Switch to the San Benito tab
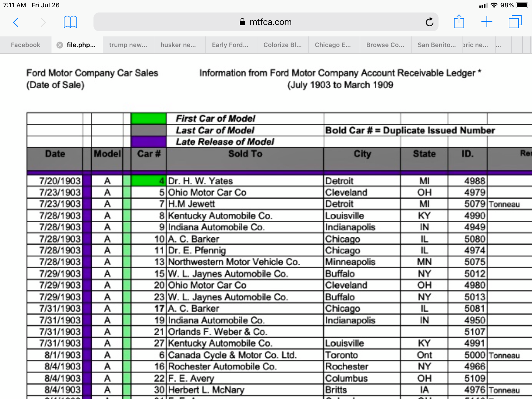The image size is (532, 399). click(436, 45)
